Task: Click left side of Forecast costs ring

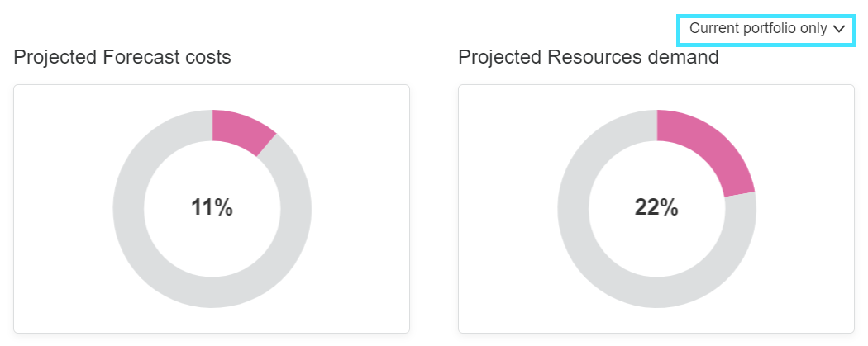Action: 129,208
